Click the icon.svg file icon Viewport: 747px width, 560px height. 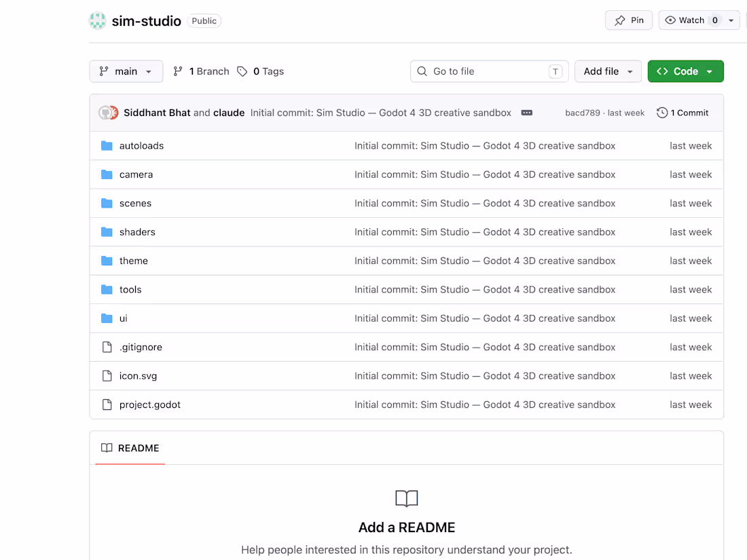tap(107, 376)
